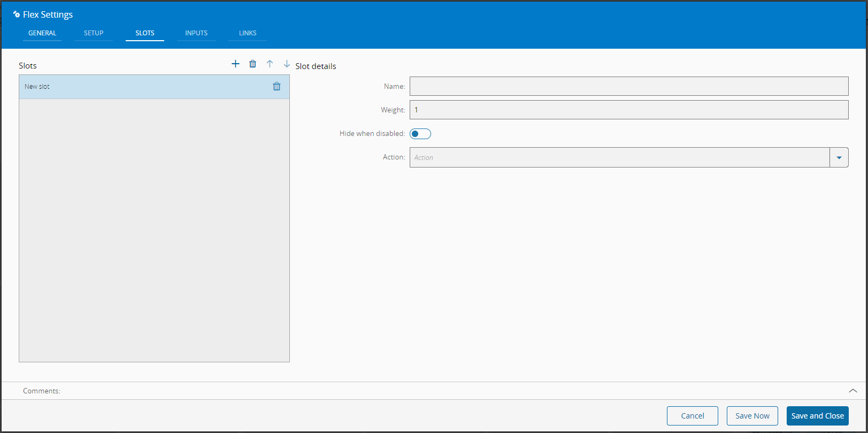Expand the Comments section chevron
The height and width of the screenshot is (433, 868).
pos(853,391)
